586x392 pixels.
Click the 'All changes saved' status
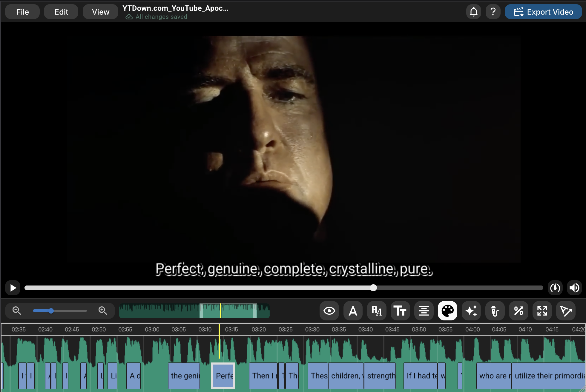click(x=161, y=17)
